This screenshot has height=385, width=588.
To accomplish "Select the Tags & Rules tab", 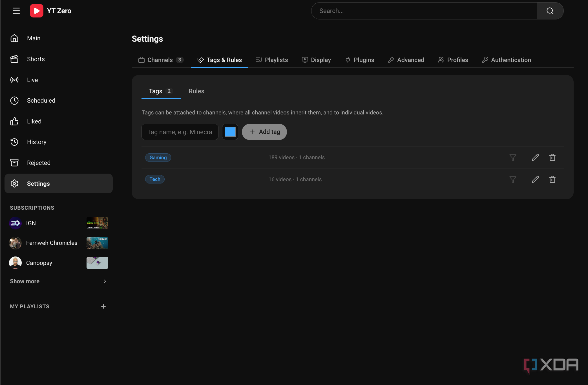I will point(220,60).
